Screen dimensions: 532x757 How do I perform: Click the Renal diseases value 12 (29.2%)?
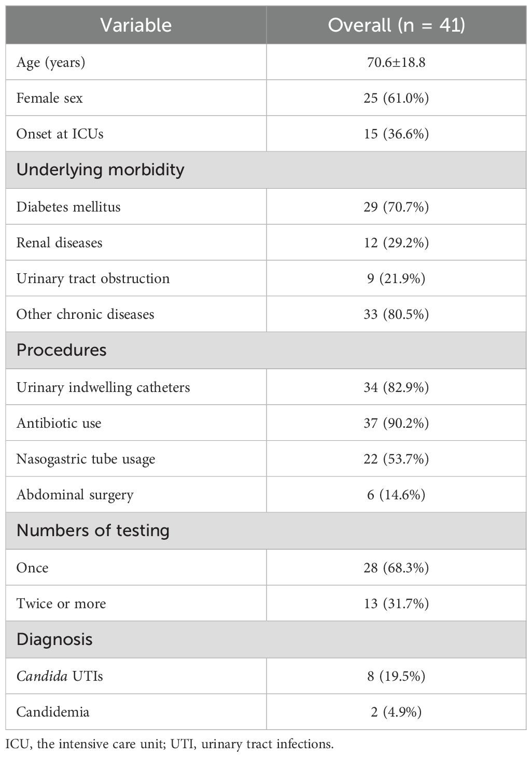coord(396,243)
